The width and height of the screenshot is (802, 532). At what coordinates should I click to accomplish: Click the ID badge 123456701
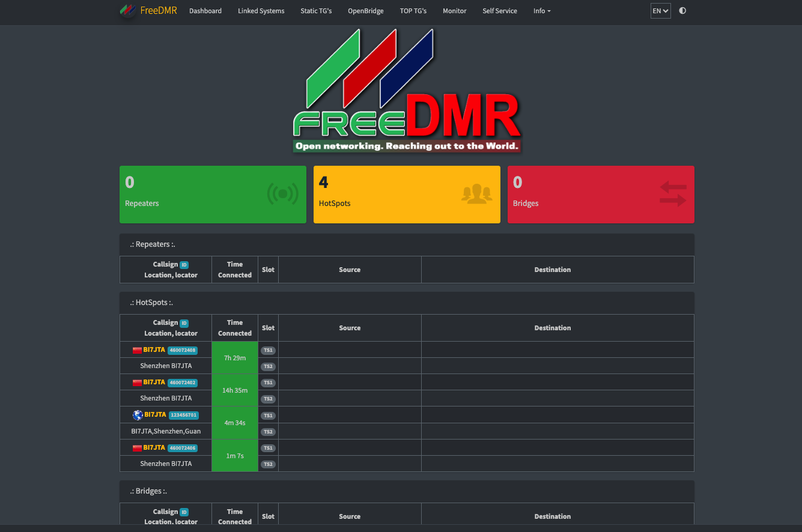(x=183, y=415)
